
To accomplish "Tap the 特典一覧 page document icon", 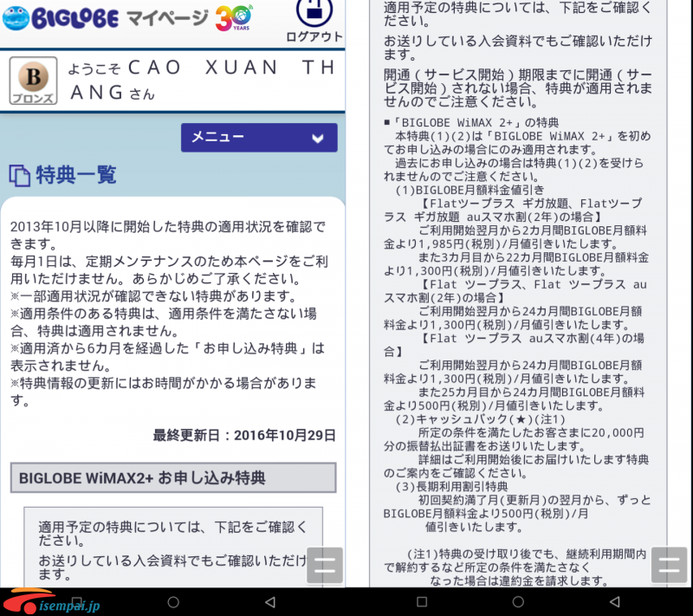I will (x=19, y=175).
